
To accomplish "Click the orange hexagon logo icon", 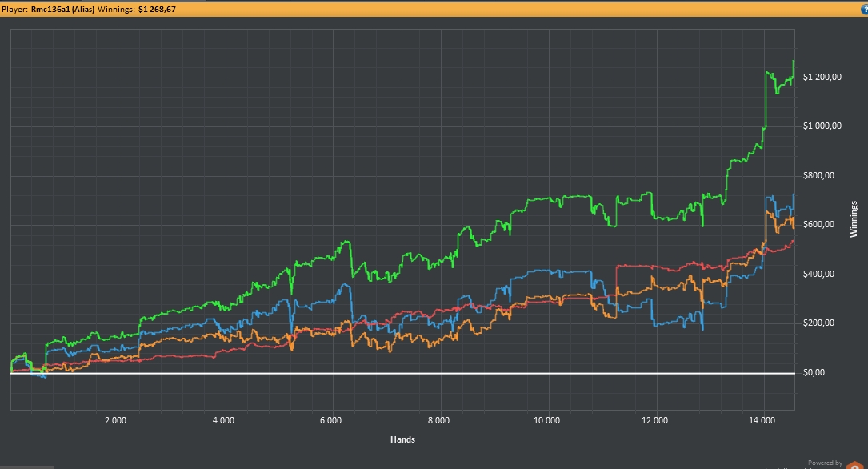I will [x=855, y=467].
